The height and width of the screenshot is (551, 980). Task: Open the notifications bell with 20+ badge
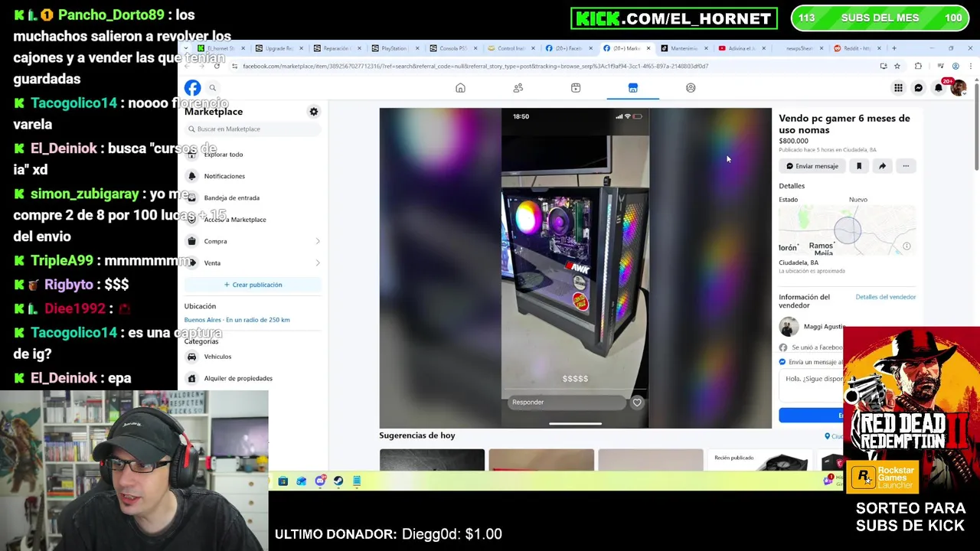[x=939, y=88]
